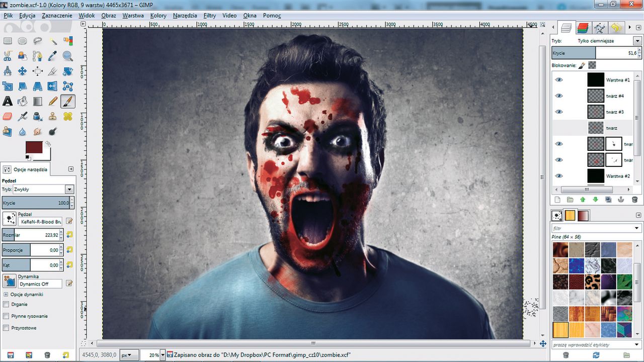Open the Filtry menu
The height and width of the screenshot is (362, 644).
click(210, 16)
